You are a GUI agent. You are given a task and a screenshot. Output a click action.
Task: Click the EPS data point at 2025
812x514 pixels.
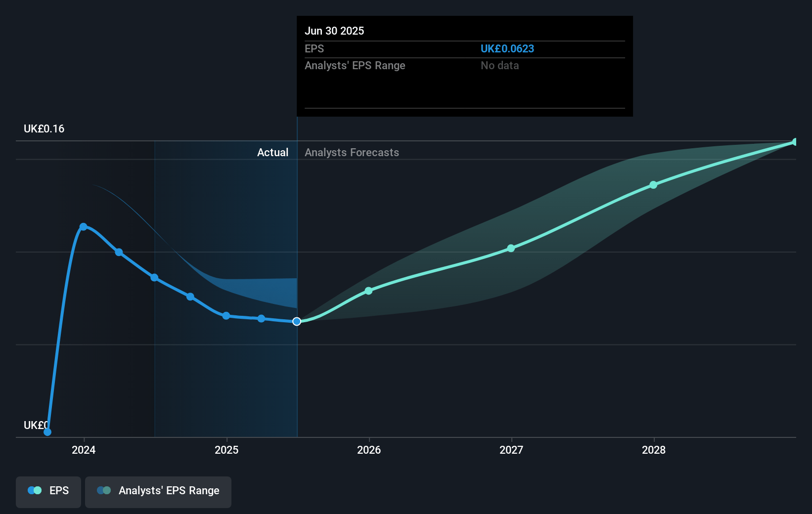226,316
